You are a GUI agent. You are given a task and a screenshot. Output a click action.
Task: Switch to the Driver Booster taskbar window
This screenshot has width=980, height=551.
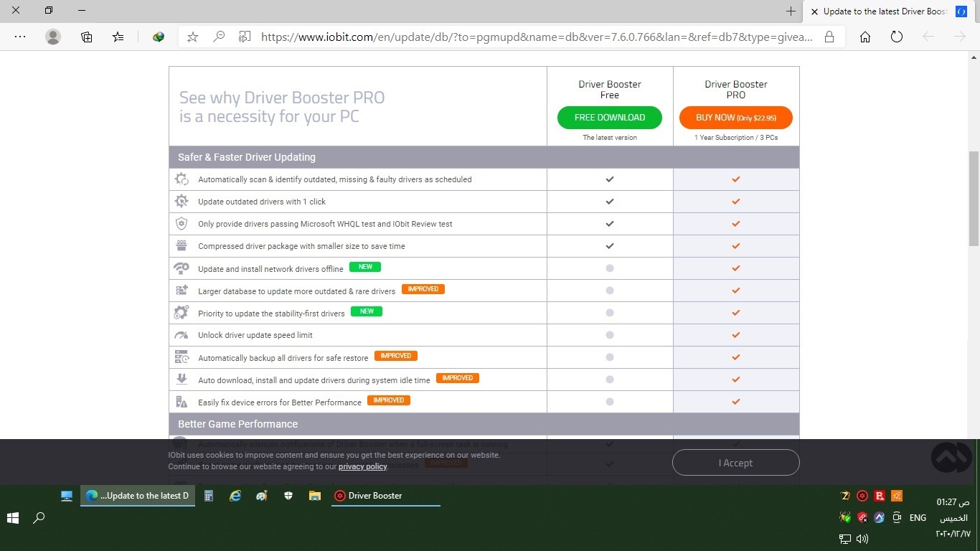tap(386, 496)
